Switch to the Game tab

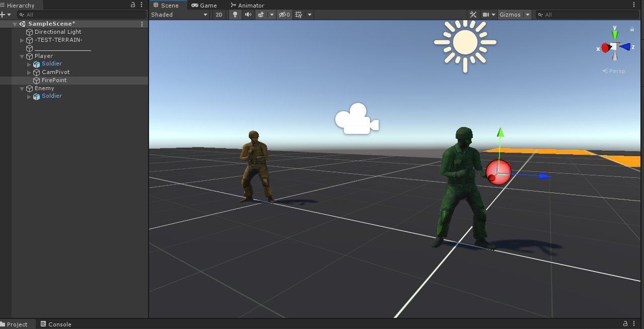pyautogui.click(x=204, y=5)
